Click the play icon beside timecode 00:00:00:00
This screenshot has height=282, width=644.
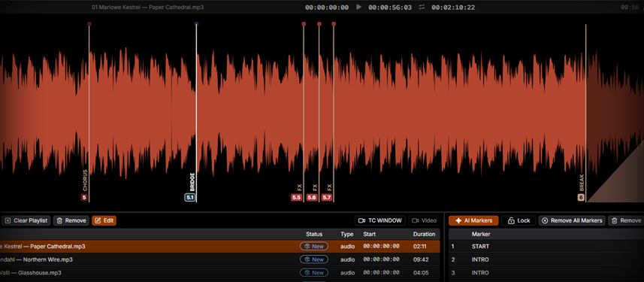click(358, 7)
